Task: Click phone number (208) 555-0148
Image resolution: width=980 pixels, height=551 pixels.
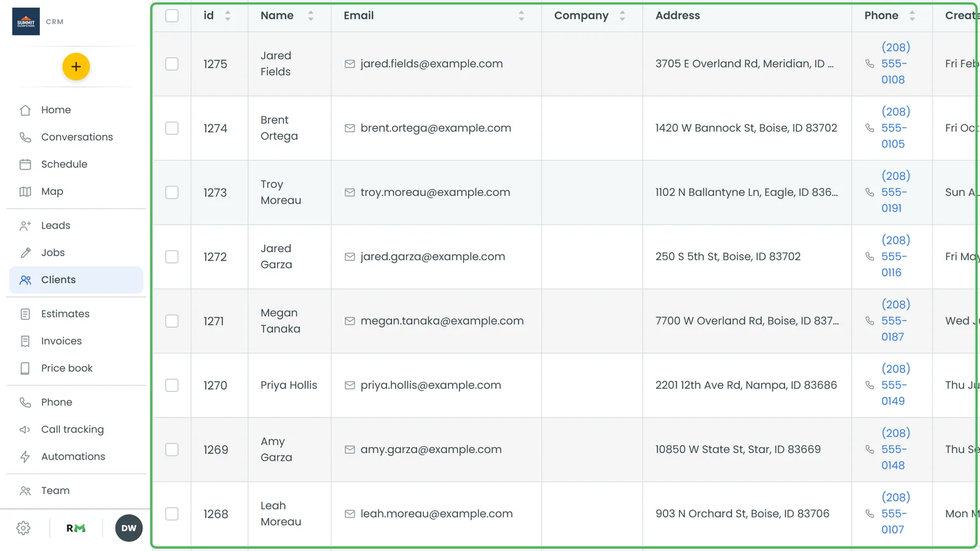Action: point(895,449)
